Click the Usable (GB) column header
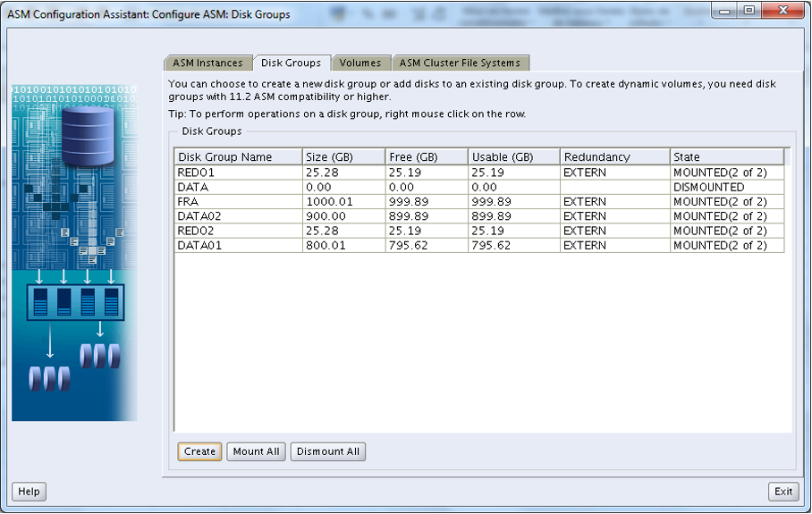The width and height of the screenshot is (812, 514). (x=514, y=156)
